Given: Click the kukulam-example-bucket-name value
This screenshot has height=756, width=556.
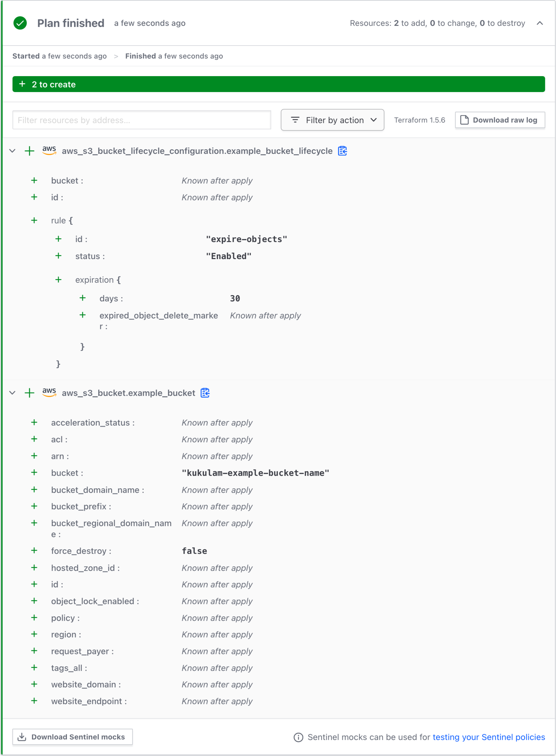Looking at the screenshot, I should click(255, 473).
